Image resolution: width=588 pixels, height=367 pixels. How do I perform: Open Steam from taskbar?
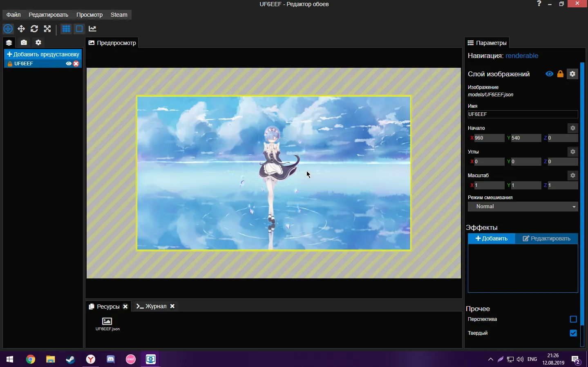pos(70,359)
